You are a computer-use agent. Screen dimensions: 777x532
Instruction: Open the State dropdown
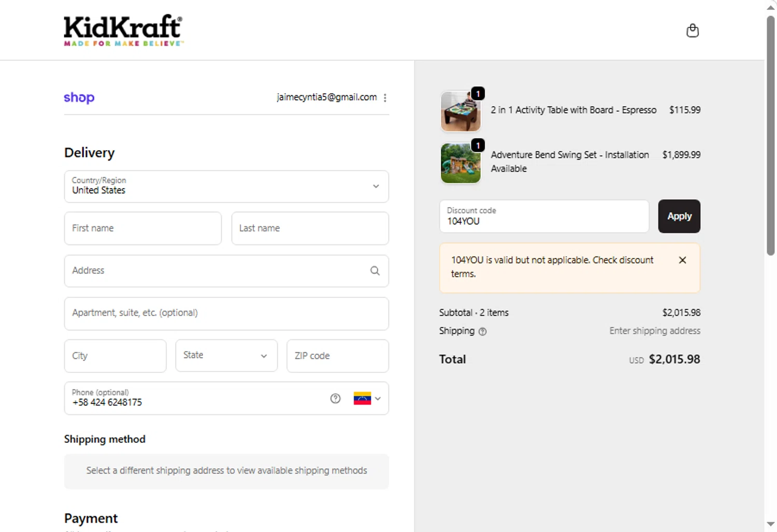(226, 355)
